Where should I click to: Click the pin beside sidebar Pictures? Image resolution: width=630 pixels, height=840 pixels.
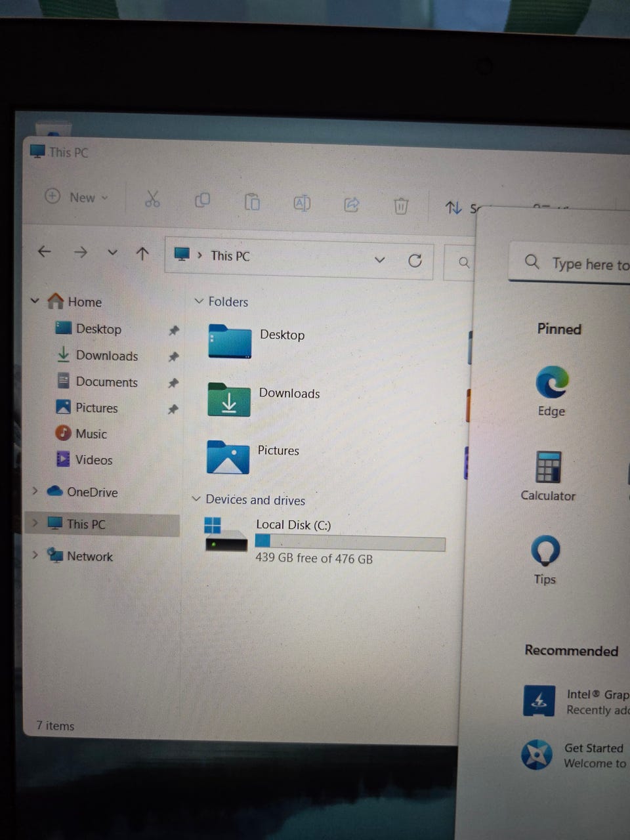pos(173,409)
